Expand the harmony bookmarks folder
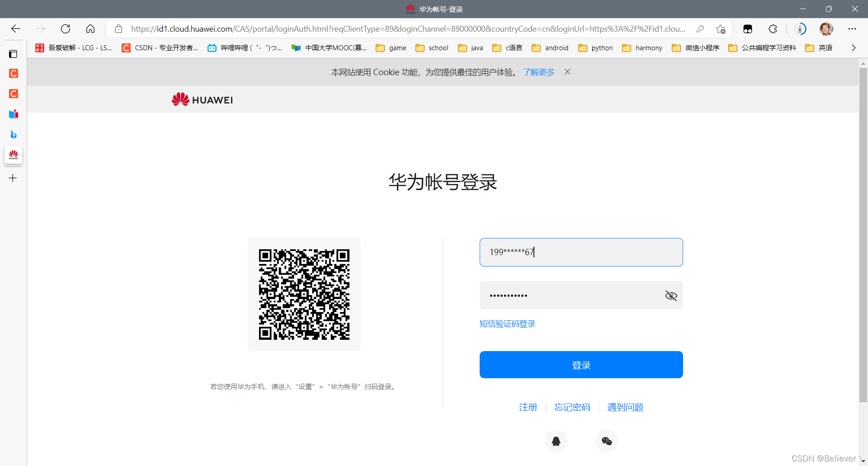The height and width of the screenshot is (466, 868). click(x=642, y=48)
